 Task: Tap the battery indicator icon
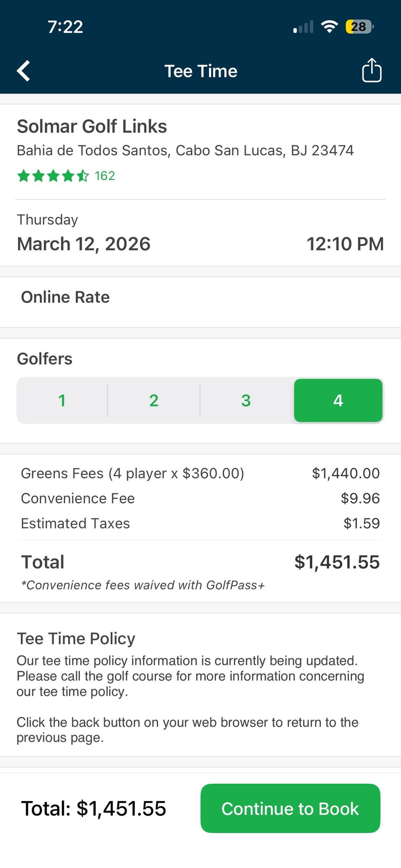(359, 27)
